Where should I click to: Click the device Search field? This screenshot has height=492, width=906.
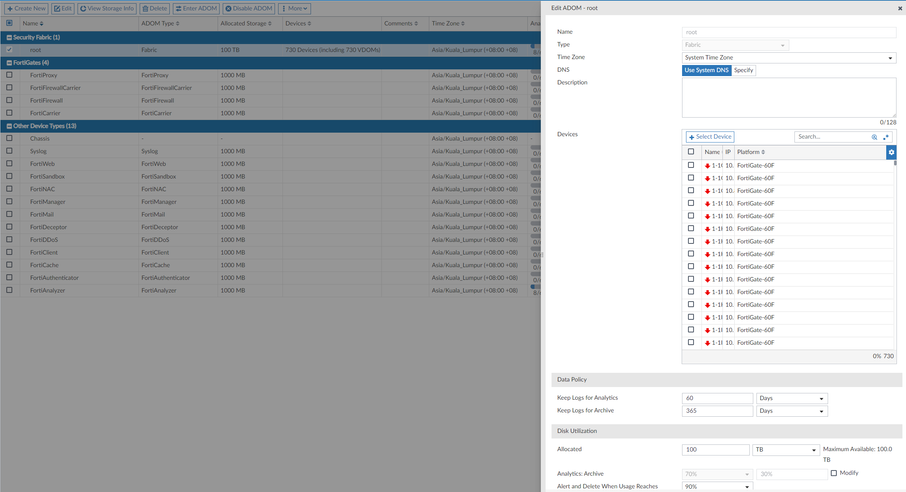pos(832,137)
